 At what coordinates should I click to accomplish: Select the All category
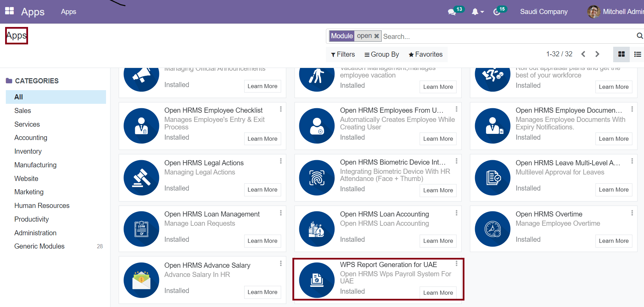(x=56, y=97)
